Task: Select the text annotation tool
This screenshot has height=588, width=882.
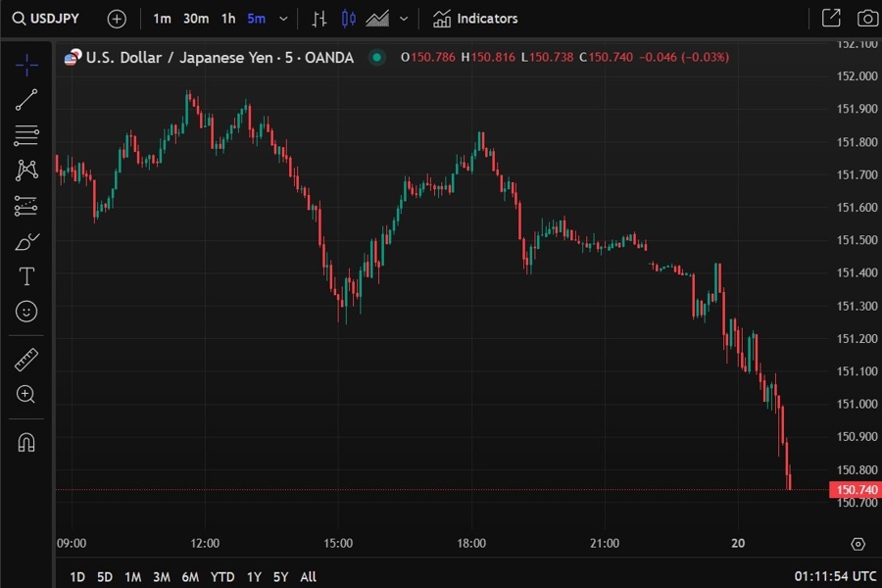Action: coord(25,276)
